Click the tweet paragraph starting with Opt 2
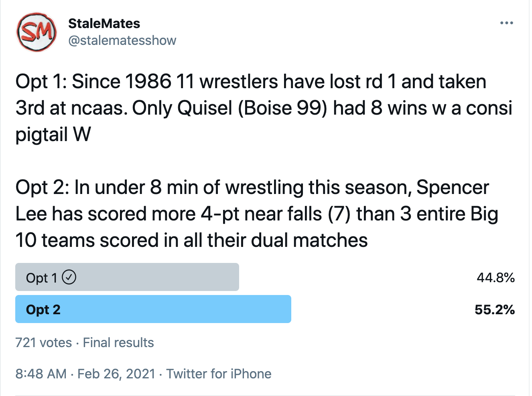 [257, 214]
